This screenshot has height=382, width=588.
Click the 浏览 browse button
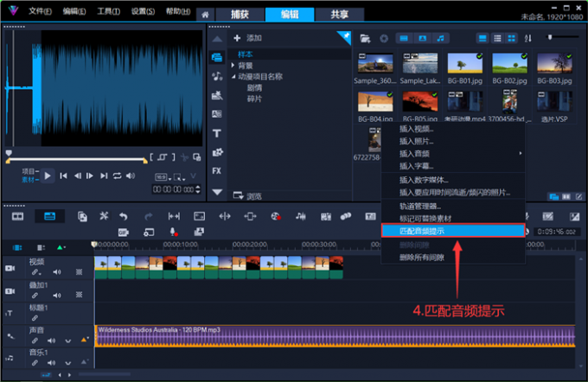click(x=248, y=196)
